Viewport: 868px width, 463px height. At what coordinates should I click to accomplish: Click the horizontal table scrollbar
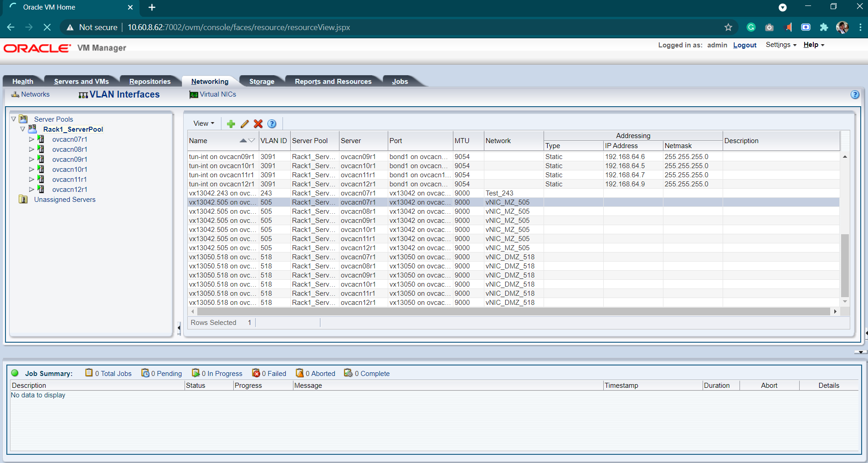[514, 311]
